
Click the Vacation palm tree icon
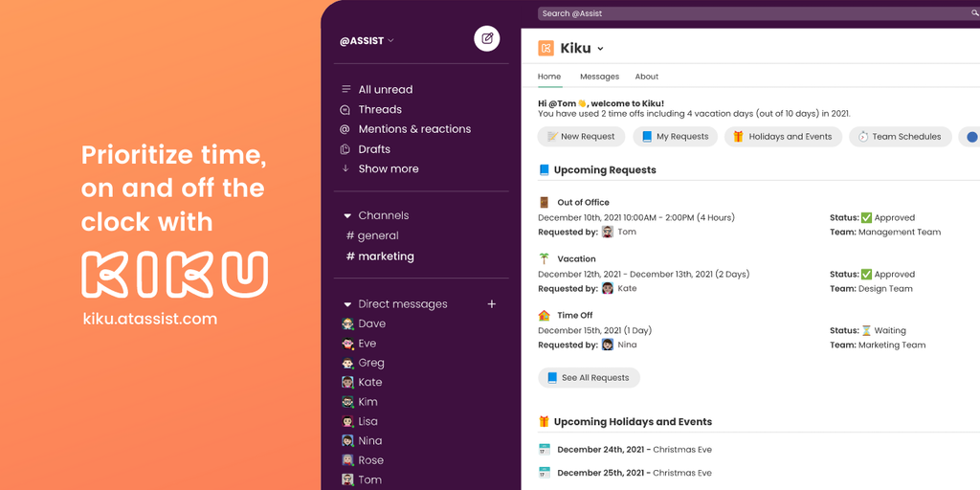coord(544,258)
